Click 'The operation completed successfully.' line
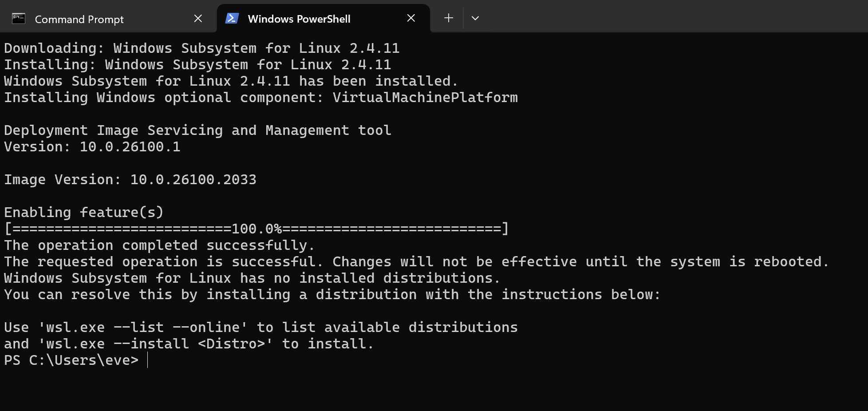 (159, 245)
